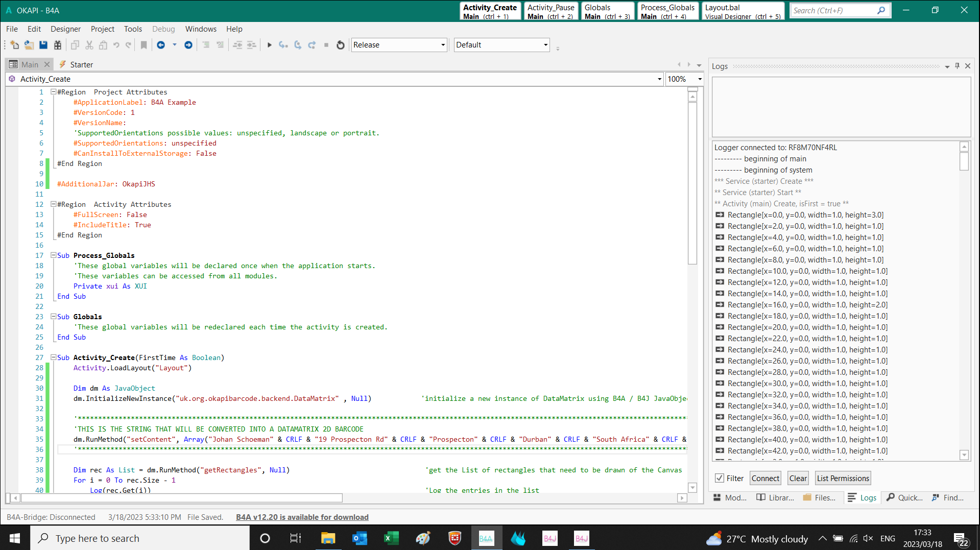980x550 pixels.
Task: Open Excel from the taskbar
Action: (x=391, y=538)
